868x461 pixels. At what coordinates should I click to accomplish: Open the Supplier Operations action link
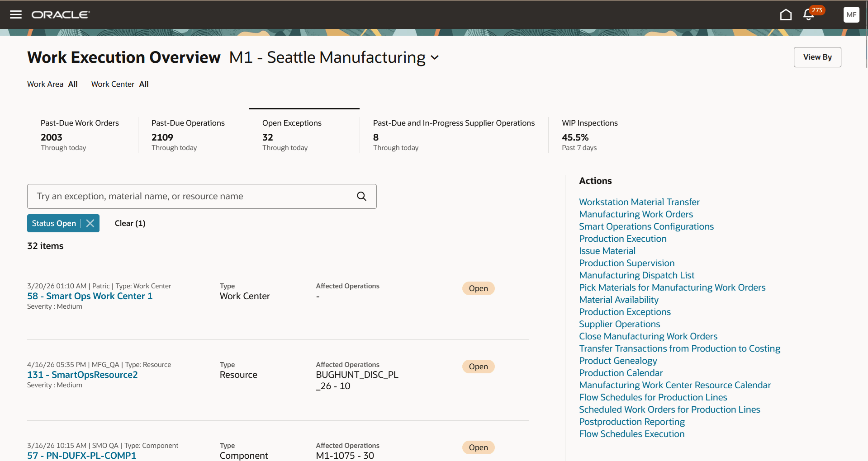click(x=620, y=324)
